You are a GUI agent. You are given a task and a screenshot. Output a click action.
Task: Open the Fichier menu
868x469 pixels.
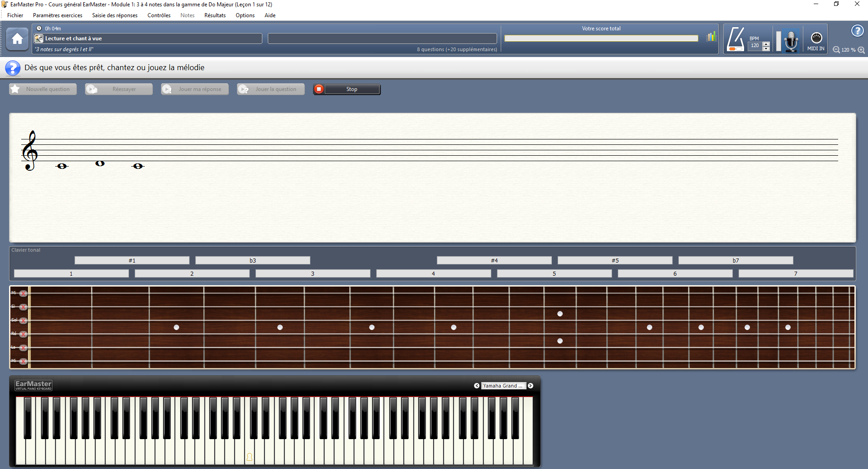tap(15, 15)
